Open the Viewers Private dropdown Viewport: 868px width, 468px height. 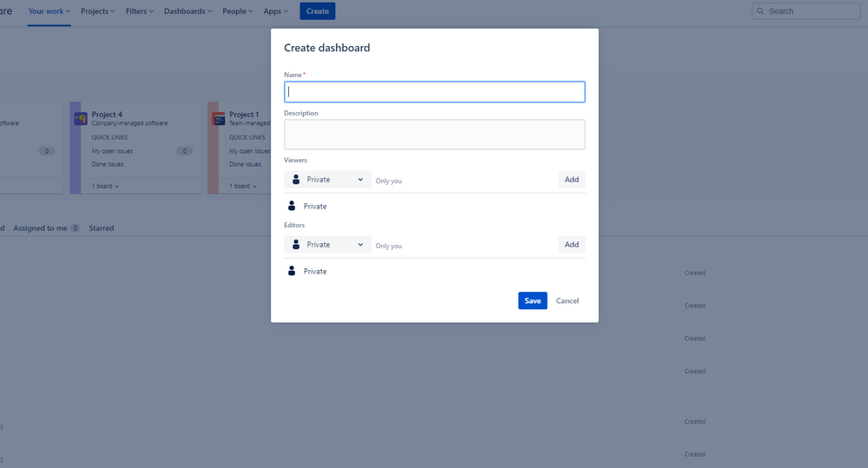pyautogui.click(x=327, y=180)
